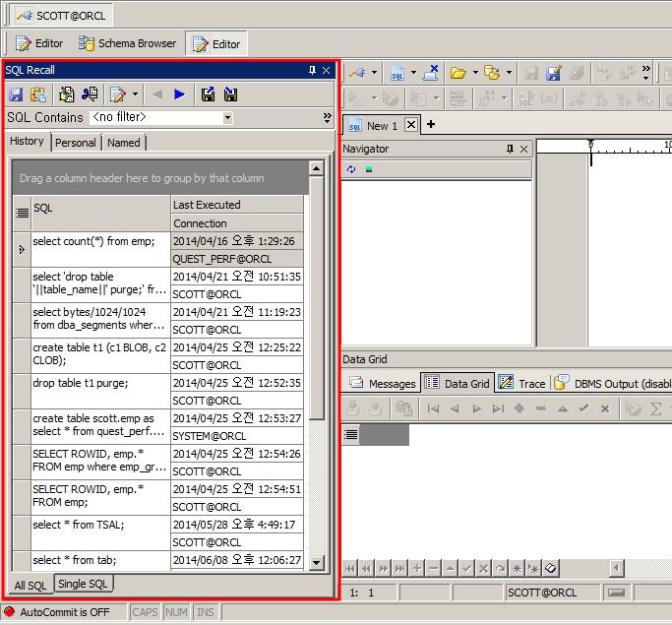The height and width of the screenshot is (625, 672).
Task: Click the save icon in SQL Recall toolbar
Action: pyautogui.click(x=16, y=94)
